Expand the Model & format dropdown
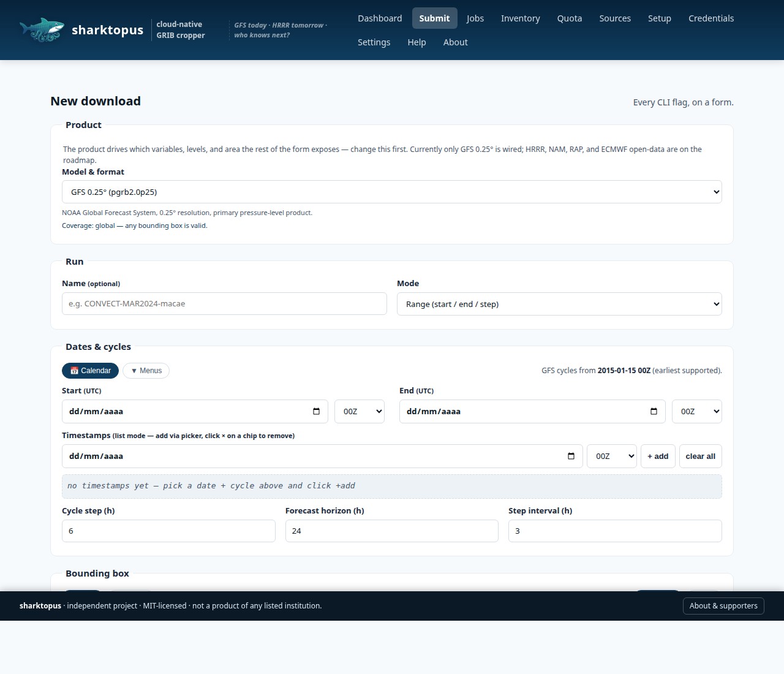The width and height of the screenshot is (784, 674). click(x=391, y=192)
